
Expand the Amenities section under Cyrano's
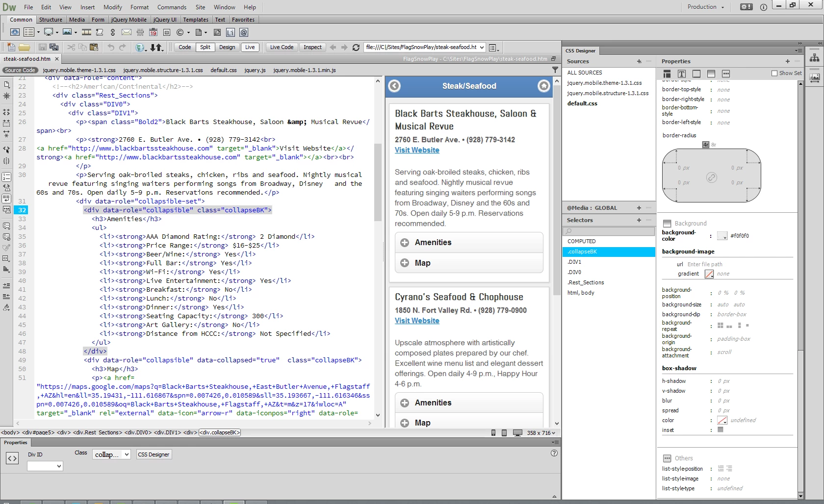coord(469,403)
